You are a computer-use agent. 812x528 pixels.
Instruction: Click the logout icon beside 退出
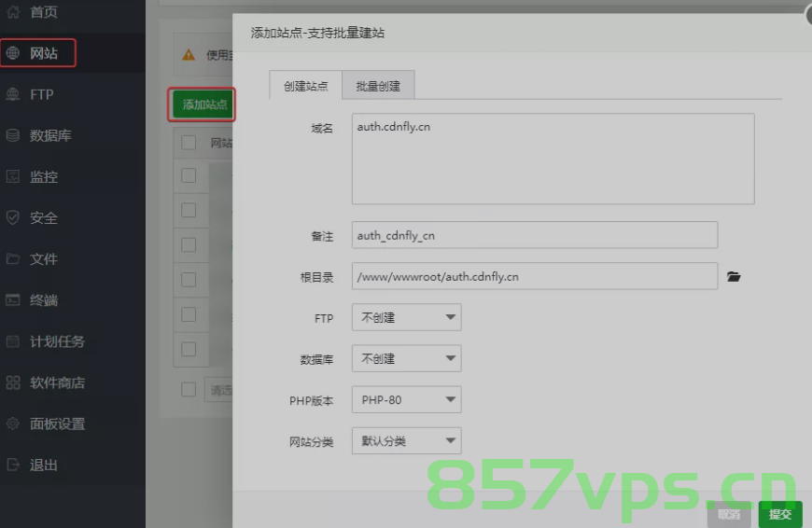pyautogui.click(x=13, y=465)
